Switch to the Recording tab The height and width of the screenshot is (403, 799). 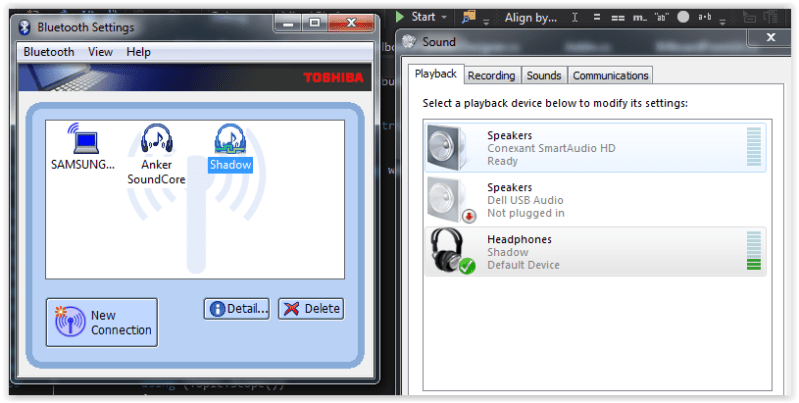coord(491,75)
